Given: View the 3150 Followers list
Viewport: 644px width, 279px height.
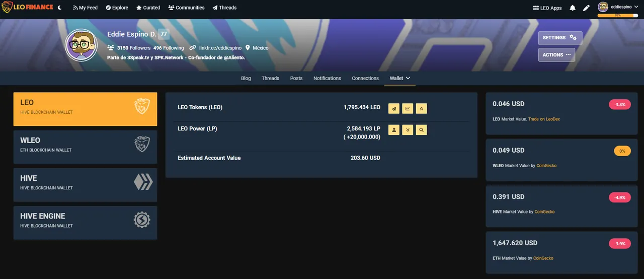Looking at the screenshot, I should tap(129, 48).
